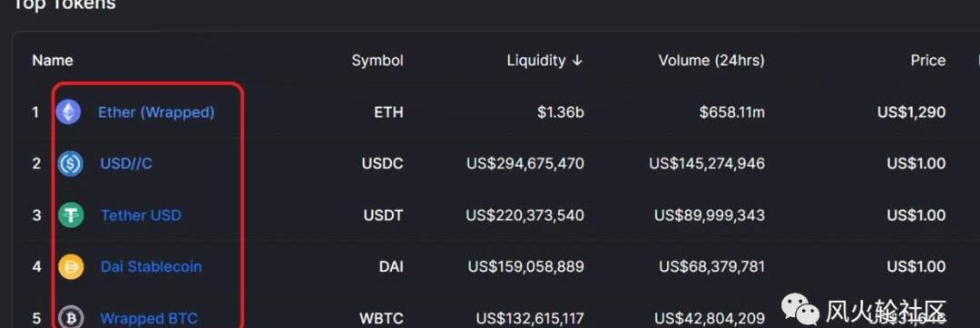This screenshot has height=328, width=980.
Task: Select the ETH symbol cell
Action: (x=388, y=112)
